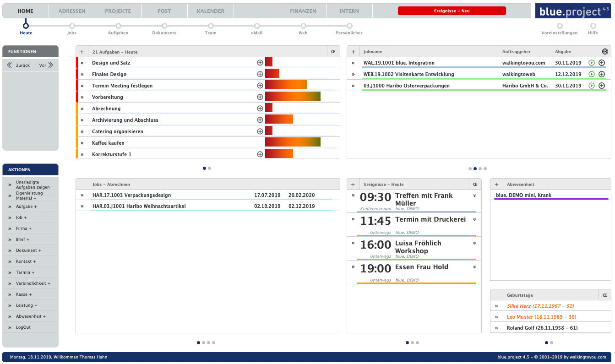
Task: Open the Vorbereitung task row arrow
Action: (82, 97)
